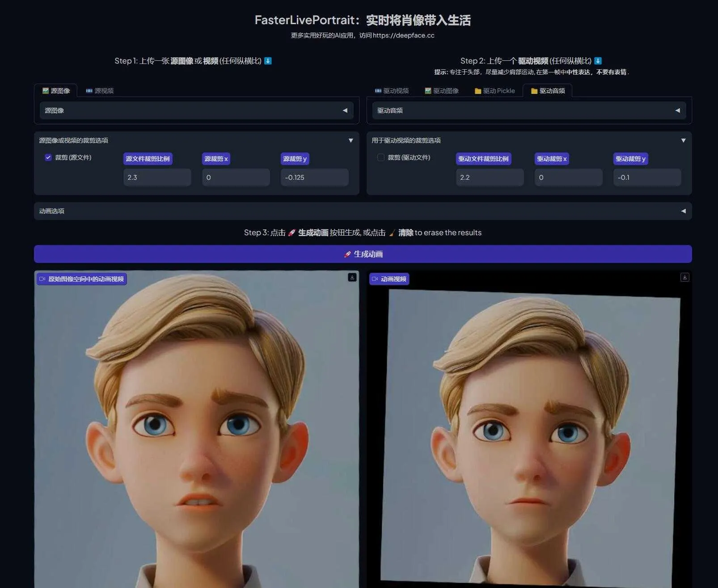Enable 裁剪 (驱动文件) checkbox
This screenshot has height=588, width=718.
click(381, 157)
